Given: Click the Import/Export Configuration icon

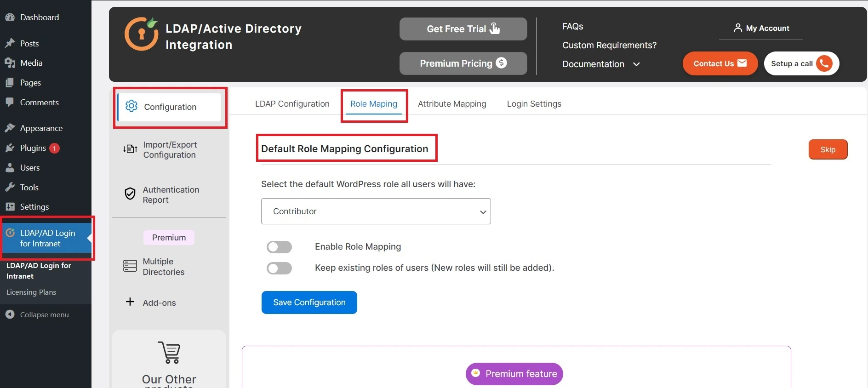Looking at the screenshot, I should (x=130, y=148).
